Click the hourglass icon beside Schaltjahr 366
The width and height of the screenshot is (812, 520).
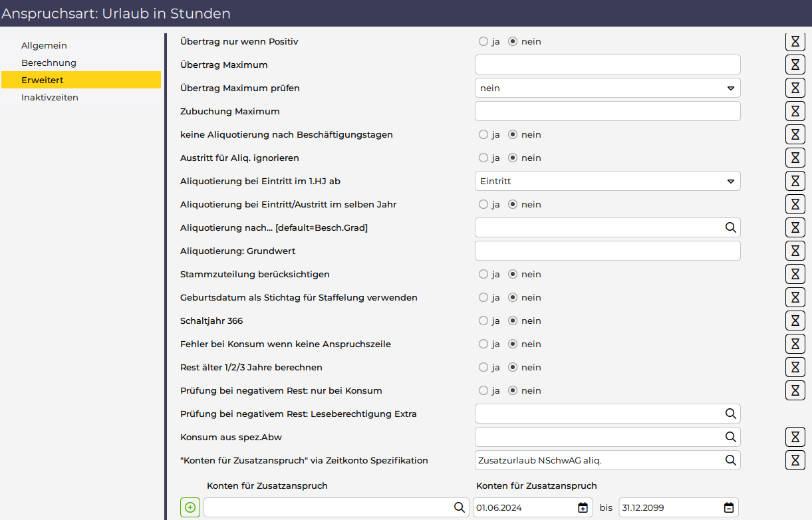795,321
